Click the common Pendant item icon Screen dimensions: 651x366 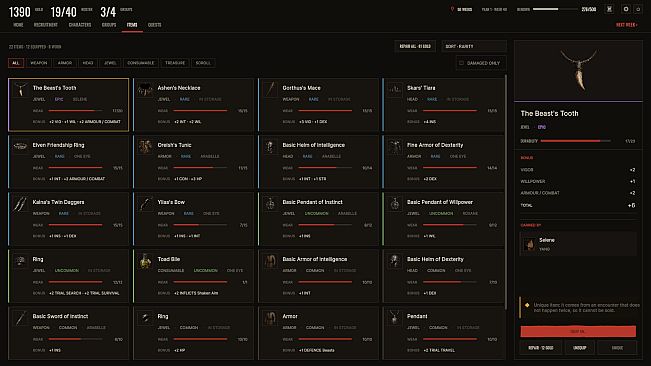tap(395, 317)
